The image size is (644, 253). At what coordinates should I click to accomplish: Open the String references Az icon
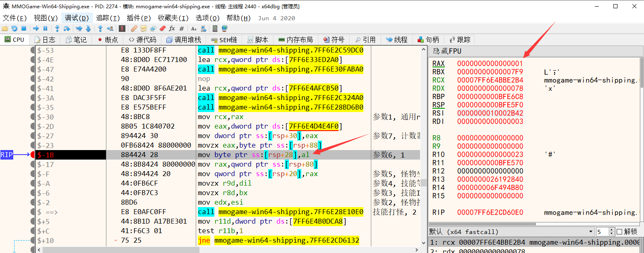tap(194, 29)
